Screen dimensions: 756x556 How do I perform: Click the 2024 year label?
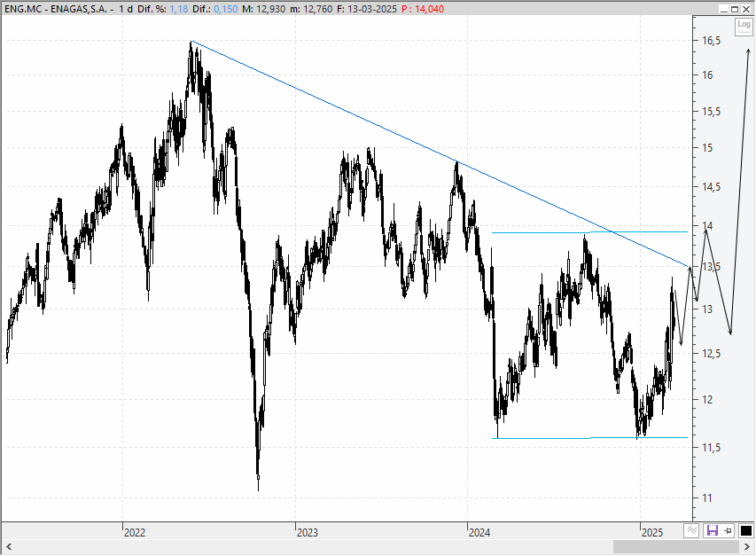pos(479,532)
